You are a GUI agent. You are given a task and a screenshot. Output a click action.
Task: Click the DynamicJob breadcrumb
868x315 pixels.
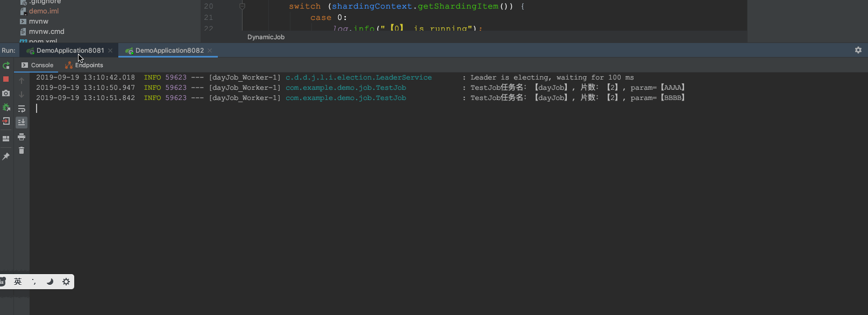[266, 37]
